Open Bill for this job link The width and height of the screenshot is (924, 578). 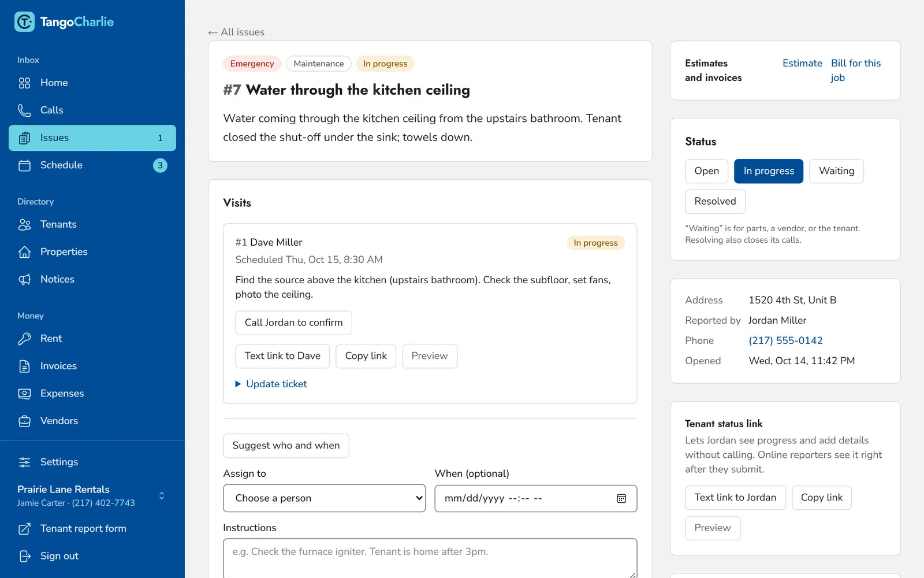[856, 71]
